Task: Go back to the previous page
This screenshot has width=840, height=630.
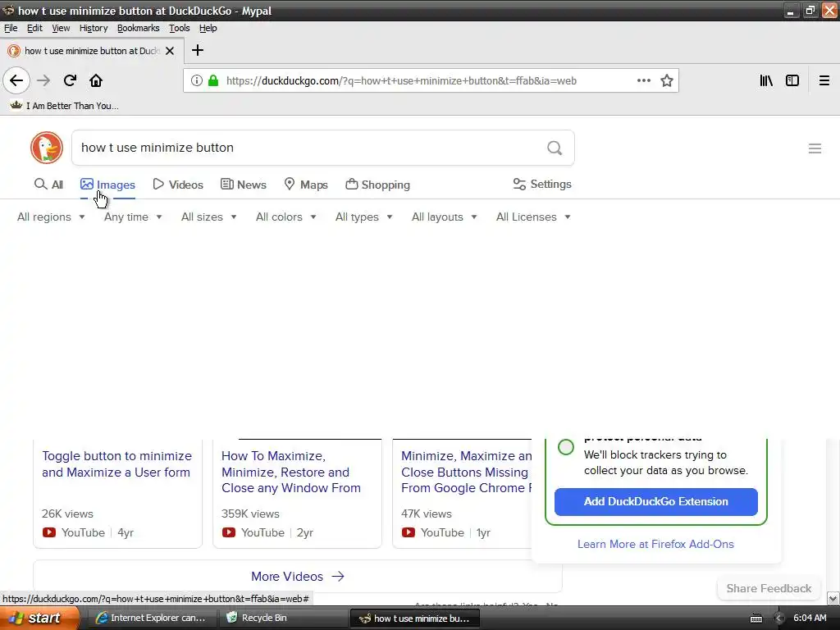Action: (16, 81)
